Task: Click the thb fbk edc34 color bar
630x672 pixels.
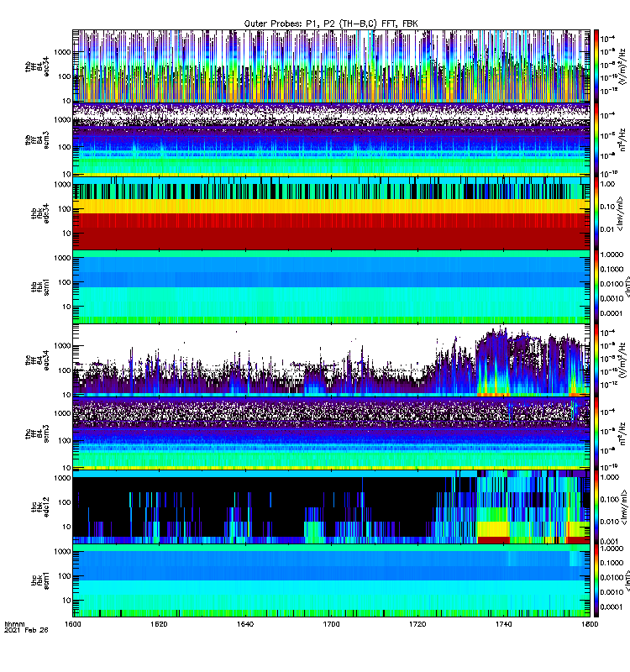Action: 596,213
